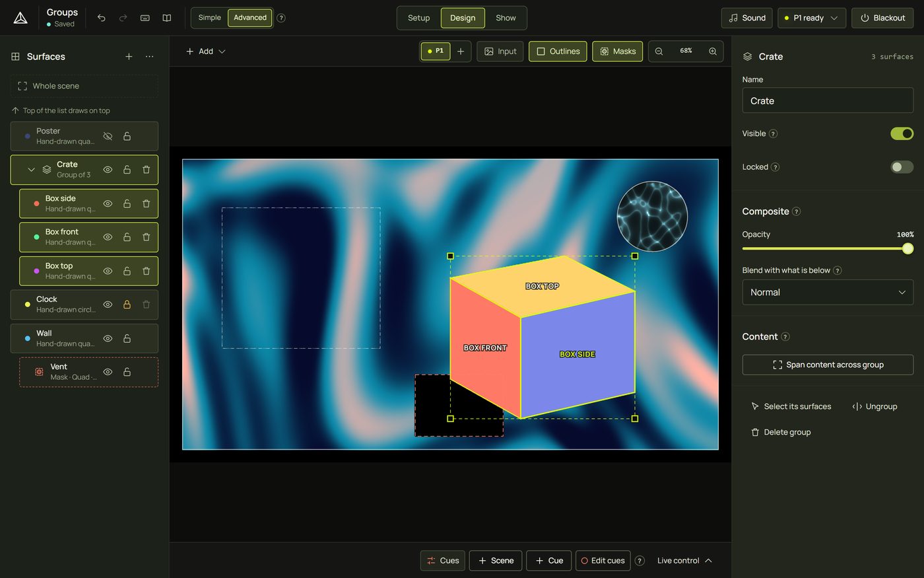
Task: Expand the Live control panel
Action: [x=685, y=561]
